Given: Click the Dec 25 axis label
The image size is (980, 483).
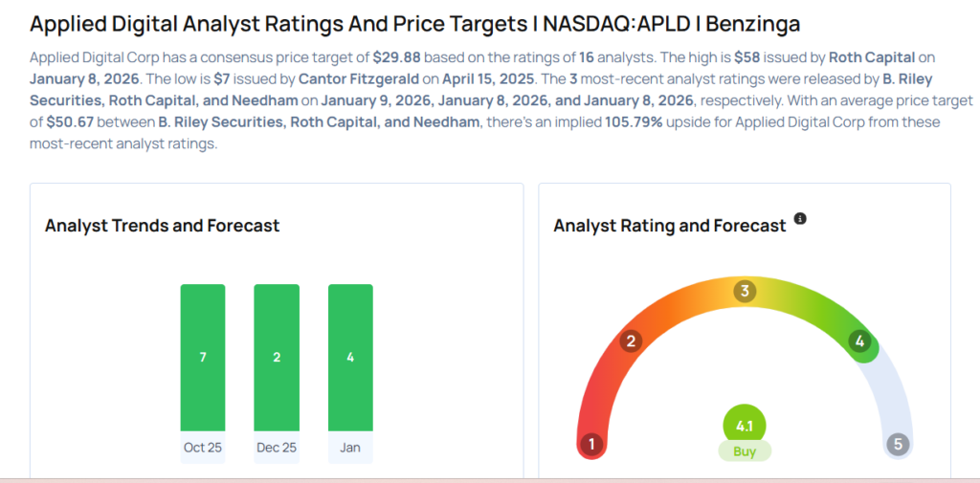Looking at the screenshot, I should (277, 447).
